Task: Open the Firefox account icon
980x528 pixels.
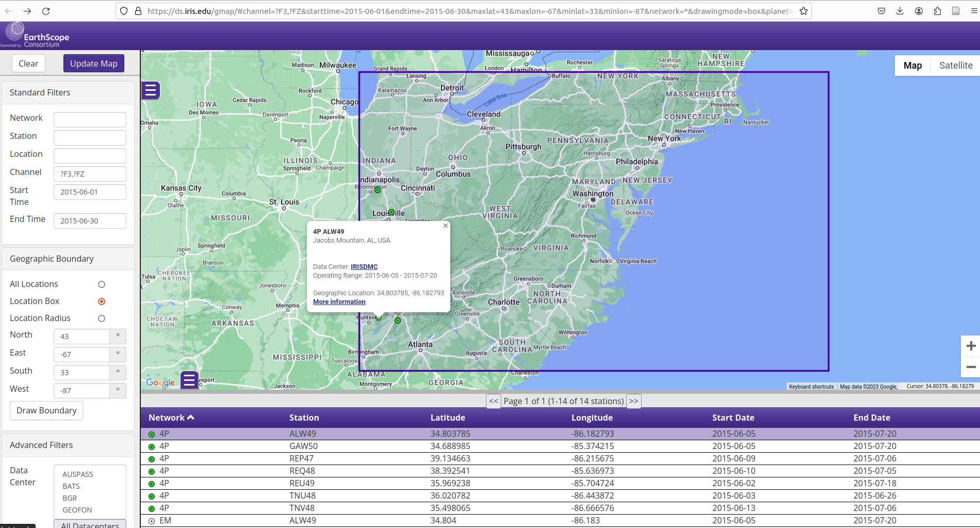Action: pyautogui.click(x=919, y=11)
